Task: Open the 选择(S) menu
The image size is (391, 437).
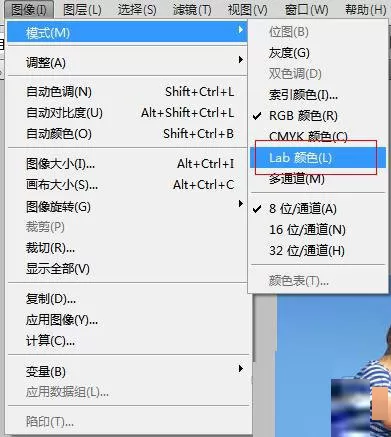Action: (x=137, y=10)
